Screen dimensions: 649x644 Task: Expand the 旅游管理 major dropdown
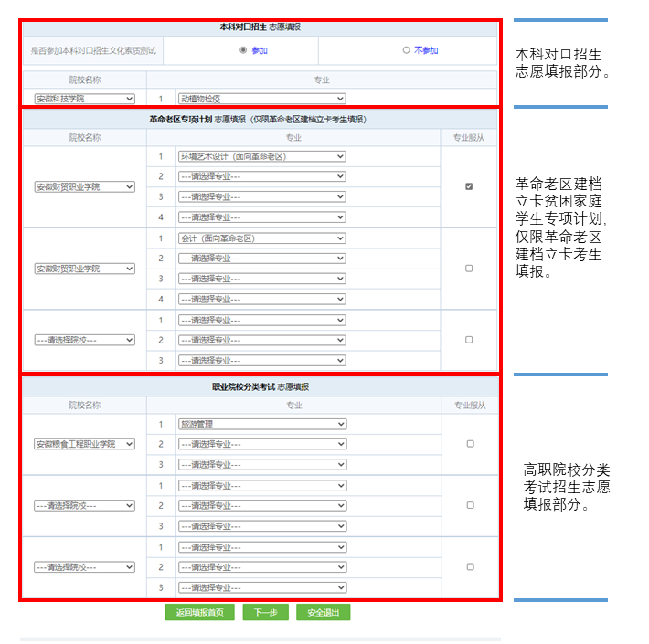(x=261, y=424)
